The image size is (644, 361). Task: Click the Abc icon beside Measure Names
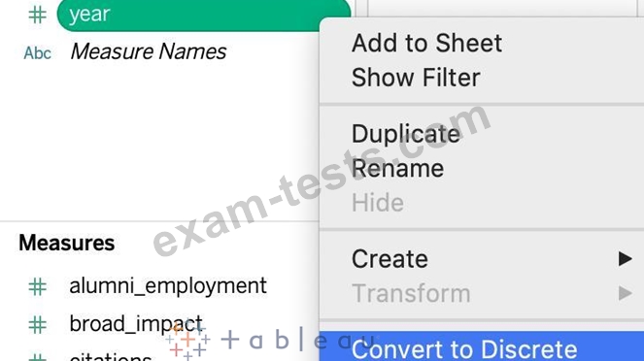coord(37,53)
